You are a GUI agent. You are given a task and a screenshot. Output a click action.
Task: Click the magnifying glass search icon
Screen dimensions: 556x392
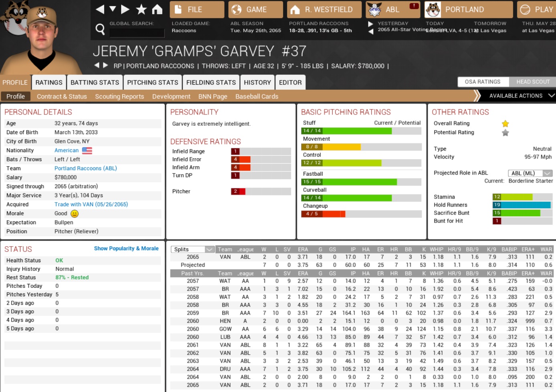click(x=100, y=29)
